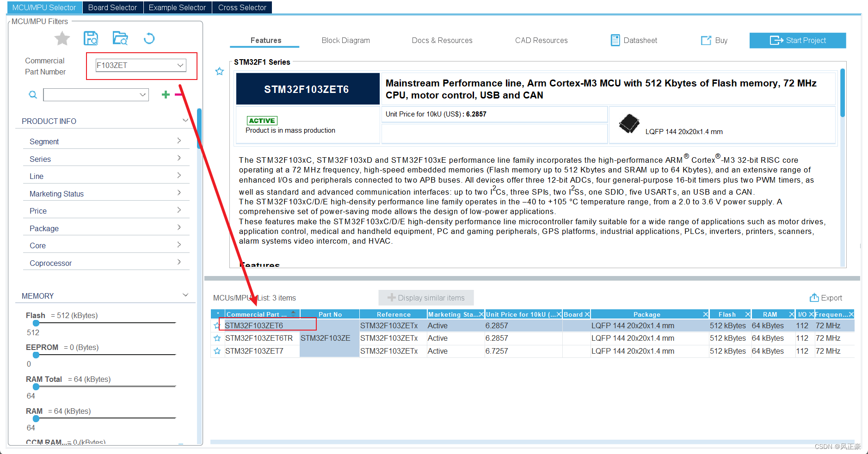Viewport: 868px width, 454px height.
Task: Click the Reference column header
Action: tap(394, 314)
